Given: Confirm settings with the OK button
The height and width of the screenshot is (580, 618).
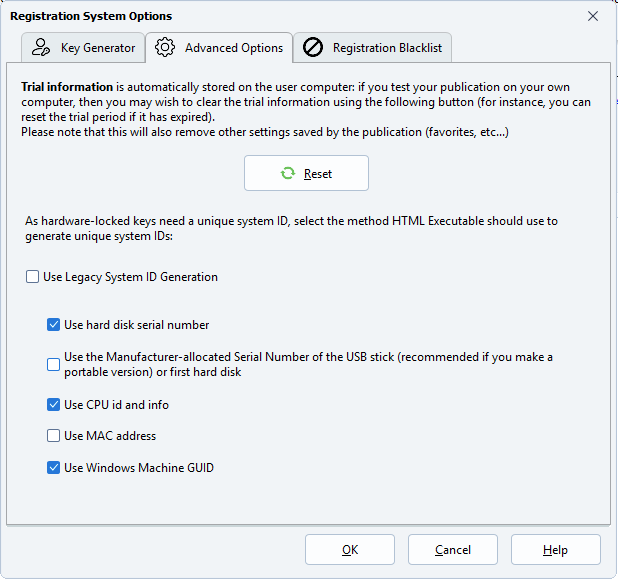Looking at the screenshot, I should click(x=349, y=550).
